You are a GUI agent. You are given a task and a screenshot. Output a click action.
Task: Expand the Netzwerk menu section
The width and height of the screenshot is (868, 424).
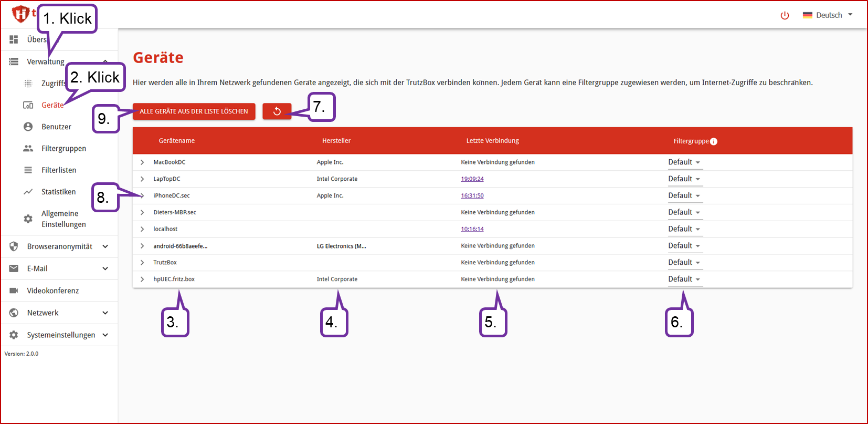tap(59, 313)
